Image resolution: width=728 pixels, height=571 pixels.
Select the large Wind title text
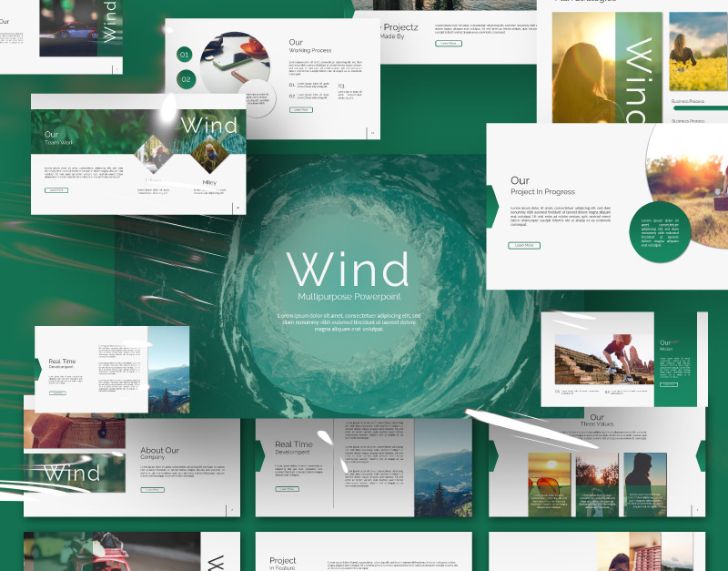coord(348,270)
